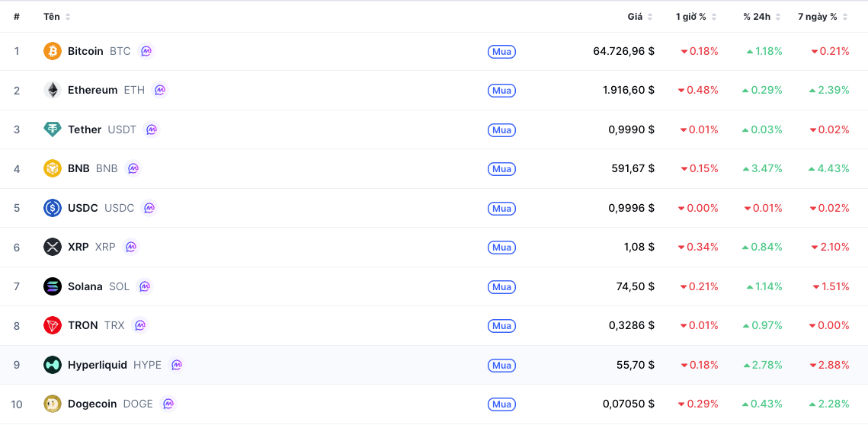This screenshot has width=868, height=425.
Task: Click Solana price 74,50 $
Action: (x=636, y=286)
